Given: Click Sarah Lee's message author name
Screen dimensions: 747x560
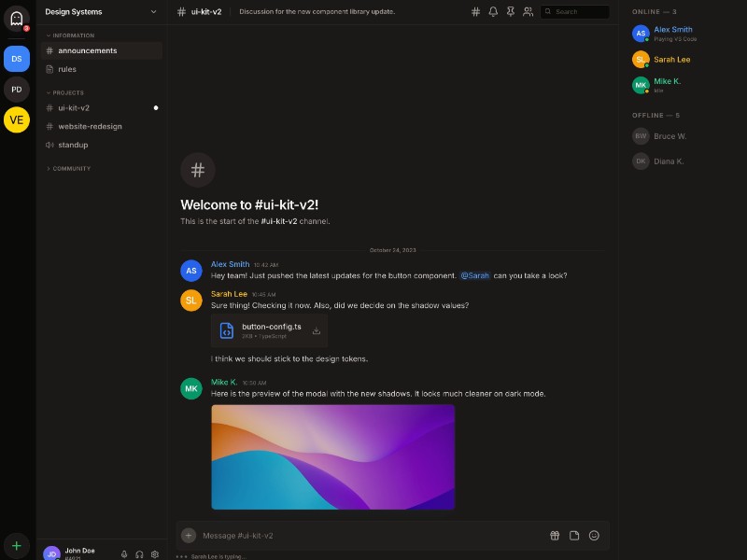Looking at the screenshot, I should click(229, 294).
